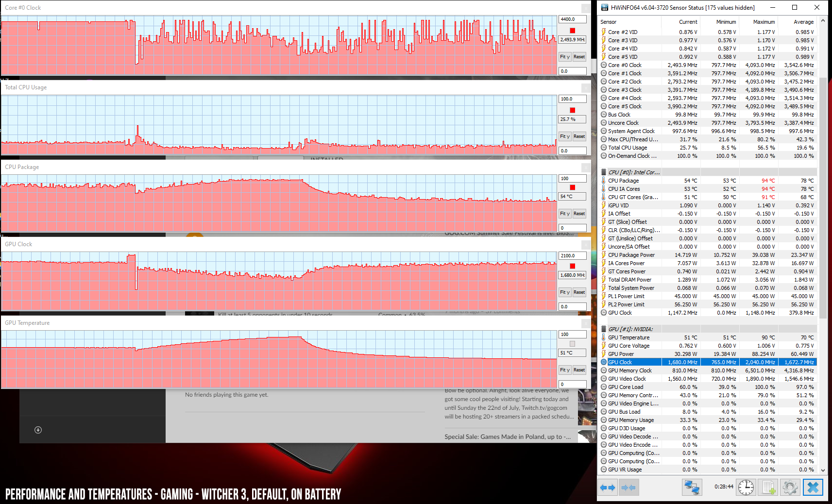Click the icon beside Uncore Clock row
This screenshot has width=832, height=504.
click(604, 123)
